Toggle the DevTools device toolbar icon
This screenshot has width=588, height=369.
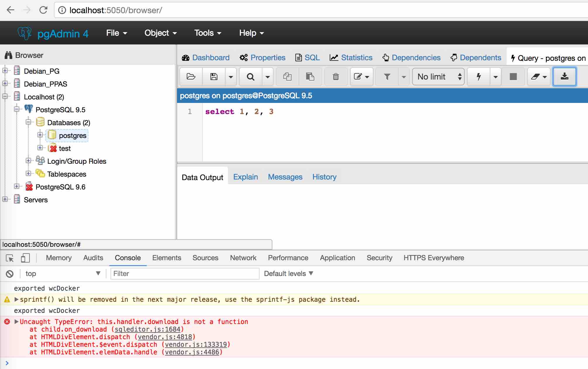point(25,258)
